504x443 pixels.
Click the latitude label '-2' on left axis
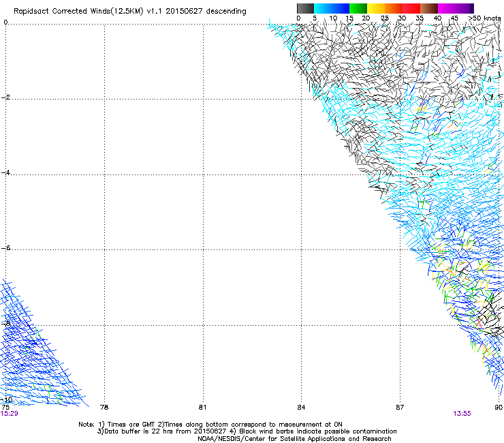tap(5, 97)
